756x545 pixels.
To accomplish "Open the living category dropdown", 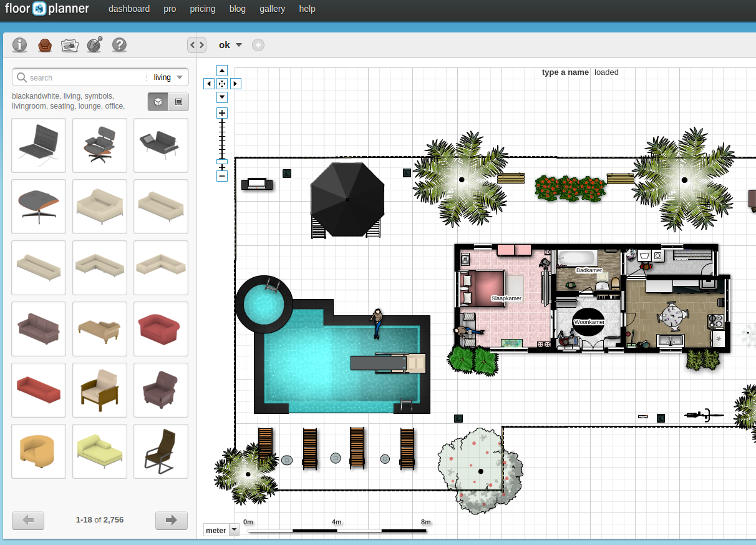I will click(x=166, y=77).
